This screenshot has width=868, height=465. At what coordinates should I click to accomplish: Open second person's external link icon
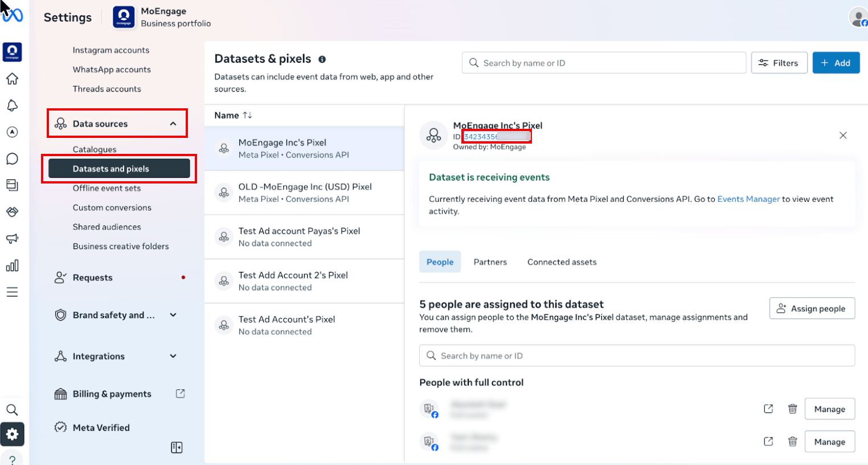click(x=768, y=442)
